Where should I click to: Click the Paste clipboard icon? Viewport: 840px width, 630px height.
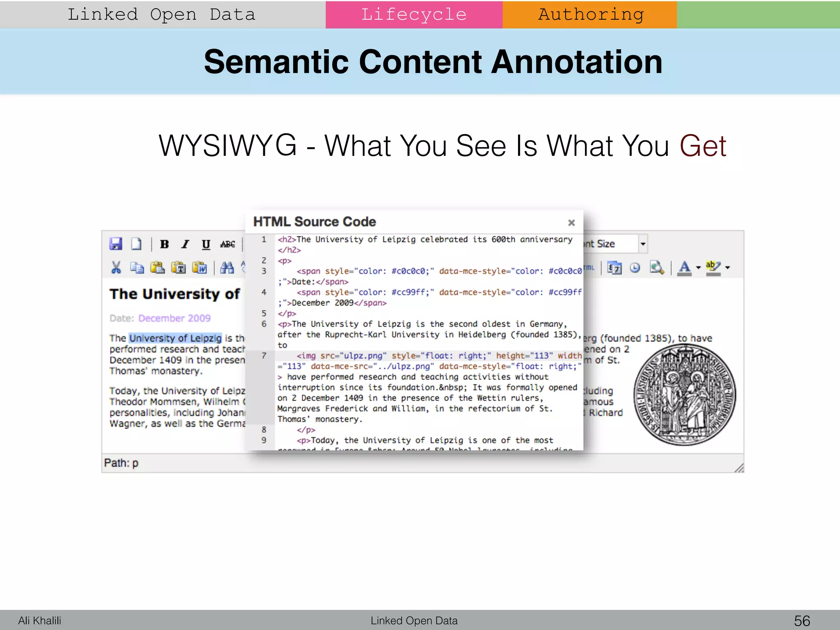[157, 268]
